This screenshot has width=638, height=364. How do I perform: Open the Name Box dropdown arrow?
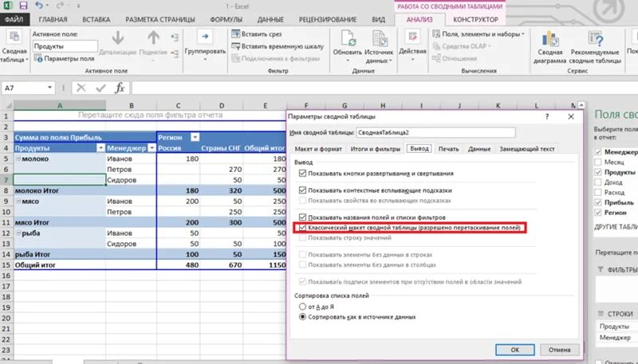click(49, 88)
